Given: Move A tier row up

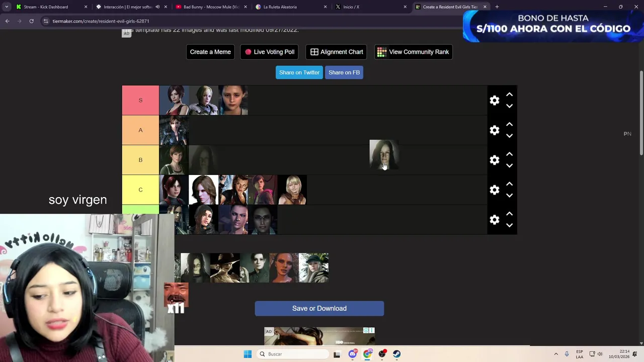Looking at the screenshot, I should (509, 124).
